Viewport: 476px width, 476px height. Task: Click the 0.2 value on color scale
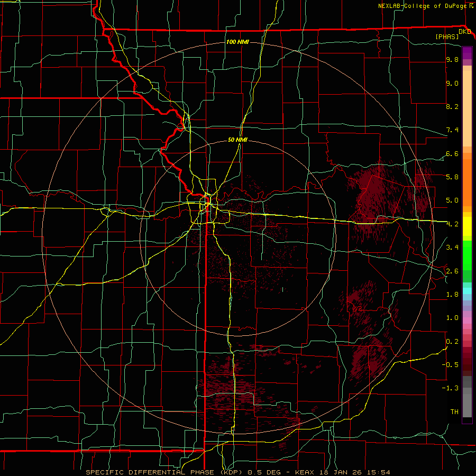point(452,342)
